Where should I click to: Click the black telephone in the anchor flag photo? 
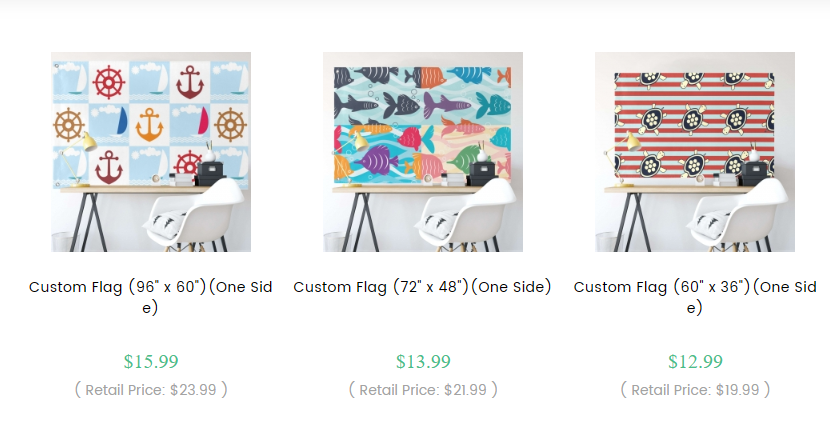[x=211, y=171]
